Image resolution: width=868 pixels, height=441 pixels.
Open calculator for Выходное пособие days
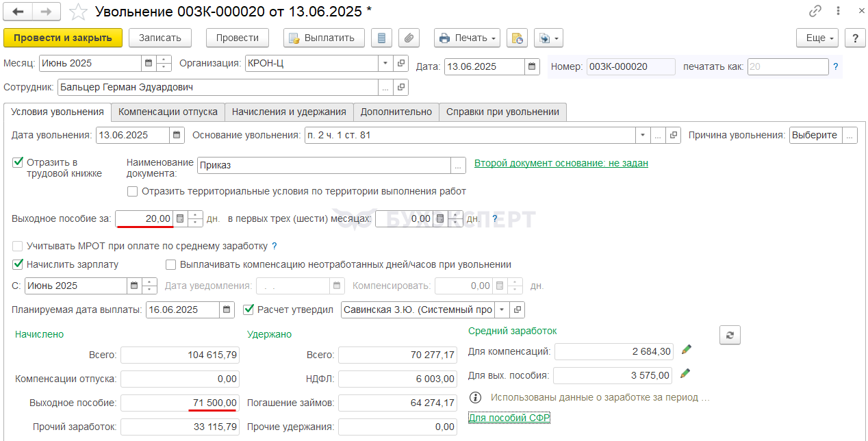point(180,218)
